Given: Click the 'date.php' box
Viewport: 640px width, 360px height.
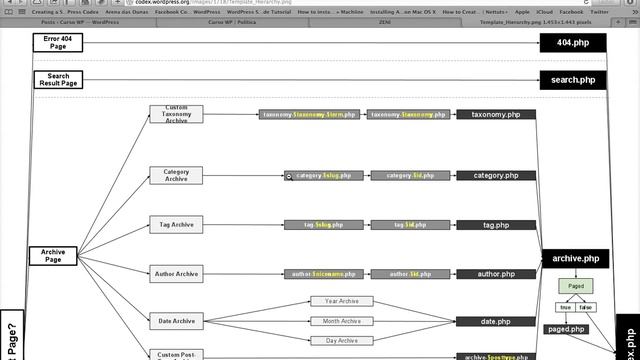Looking at the screenshot, I should click(496, 322).
